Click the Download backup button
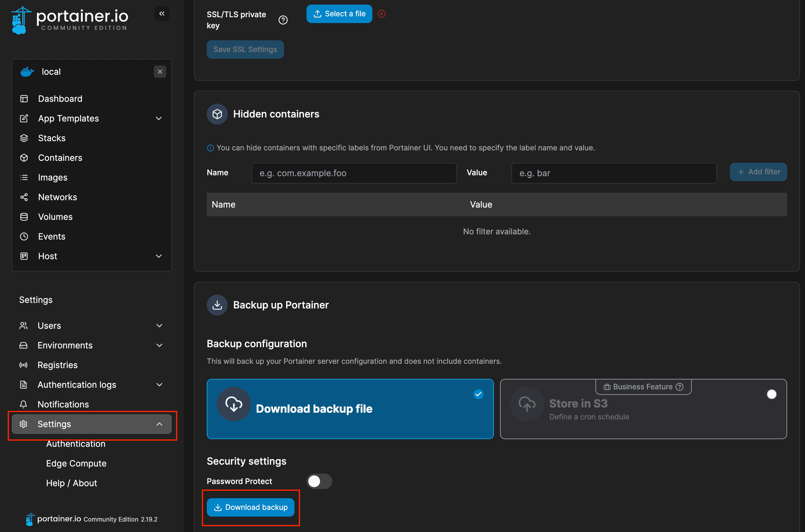805x532 pixels. click(250, 507)
